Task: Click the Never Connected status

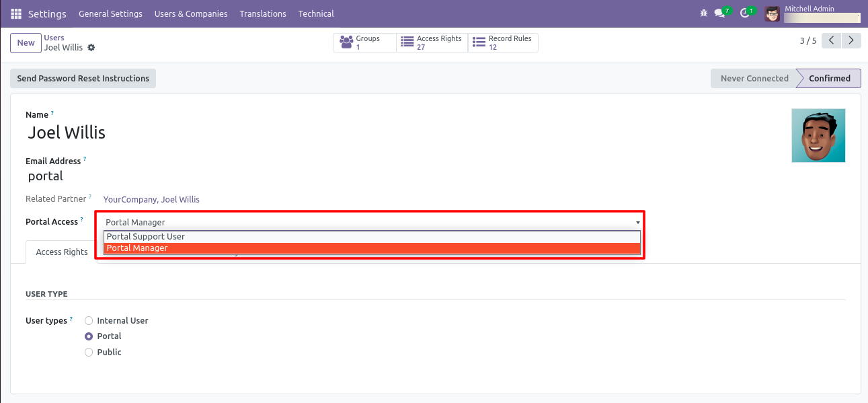Action: point(754,78)
